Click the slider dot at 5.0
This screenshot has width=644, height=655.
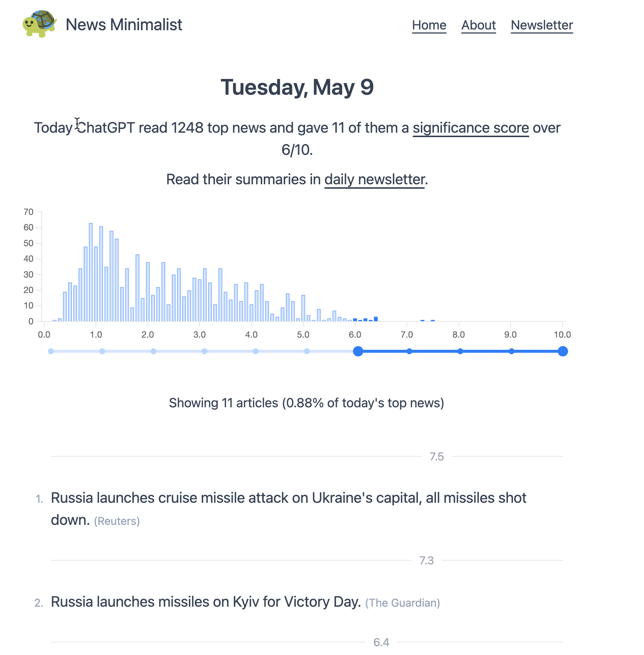307,351
